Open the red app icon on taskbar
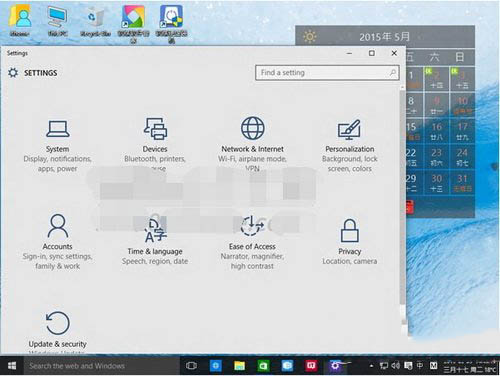Viewport: 500px width, 376px height. point(311,366)
